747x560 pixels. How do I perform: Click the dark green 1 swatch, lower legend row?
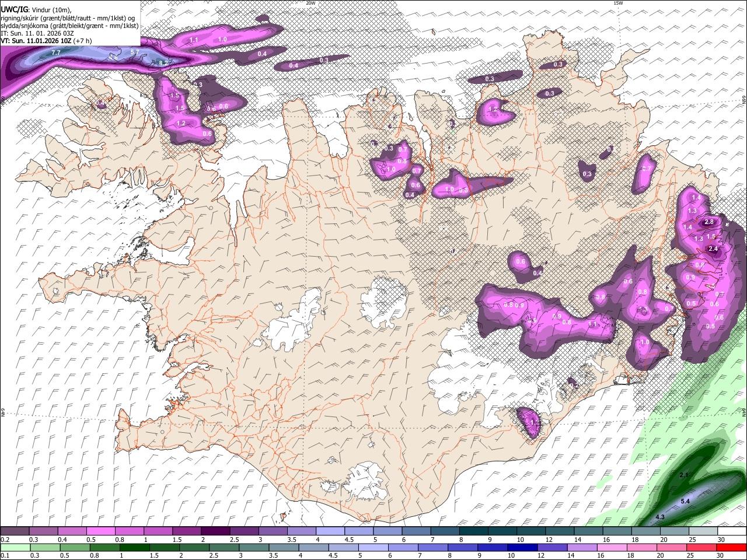134,547
